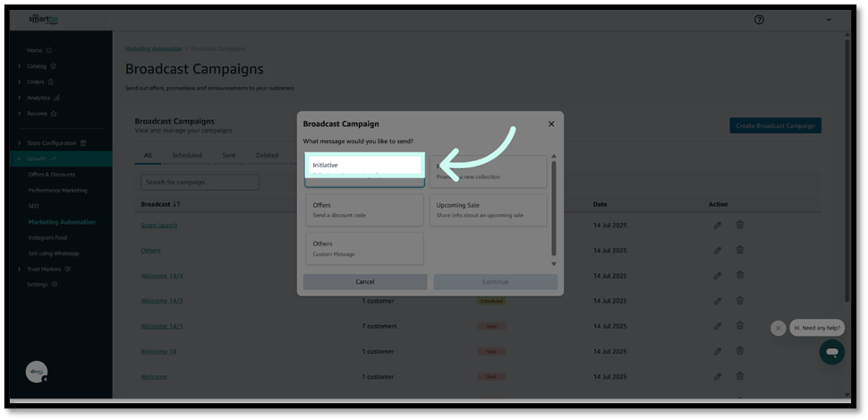Click the user avatar in the sidebar
This screenshot has width=868, height=420.
click(37, 372)
